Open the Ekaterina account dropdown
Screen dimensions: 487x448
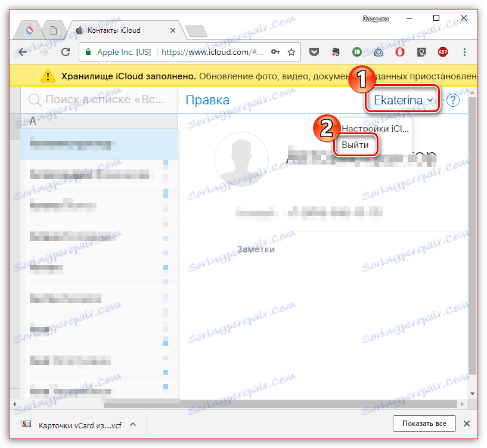pos(402,100)
